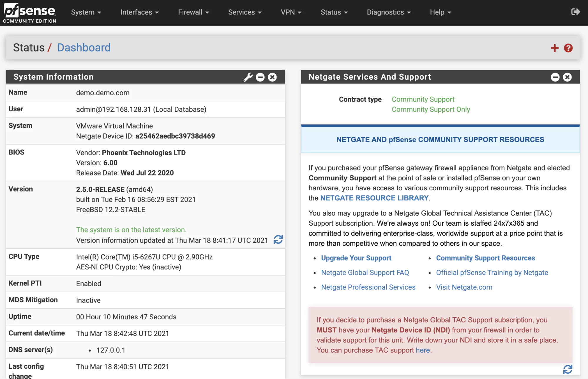This screenshot has width=588, height=379.
Task: Click 'The system is on the latest version.'
Action: (131, 230)
